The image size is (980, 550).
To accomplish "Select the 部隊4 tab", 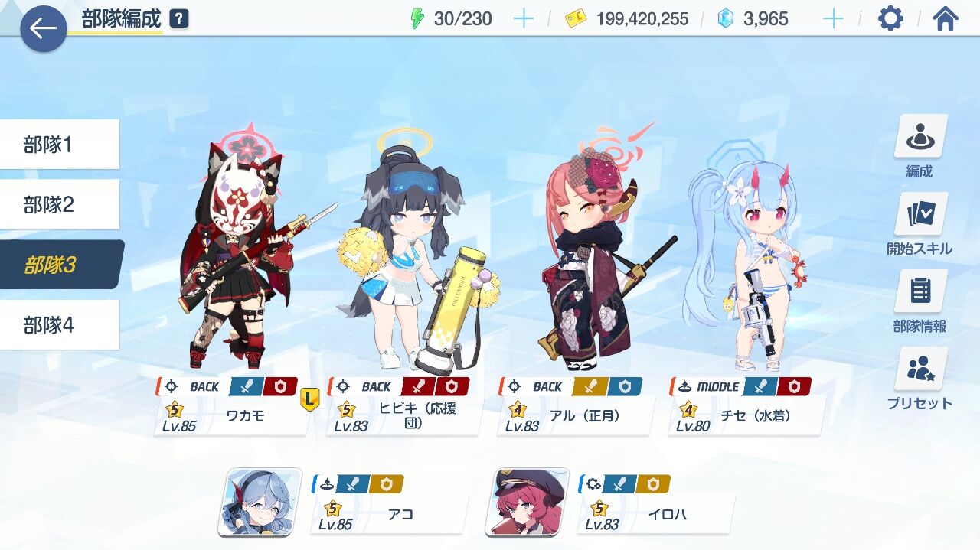I will click(60, 325).
